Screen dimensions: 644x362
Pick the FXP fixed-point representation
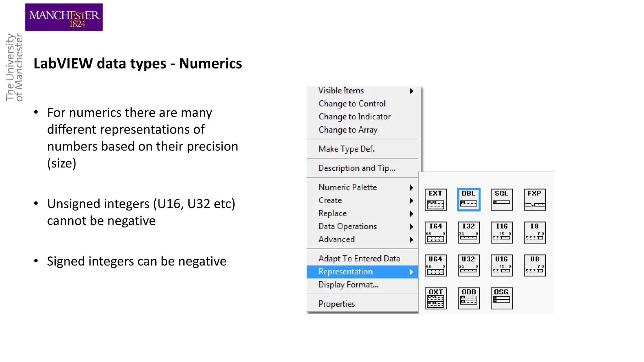[x=535, y=200]
